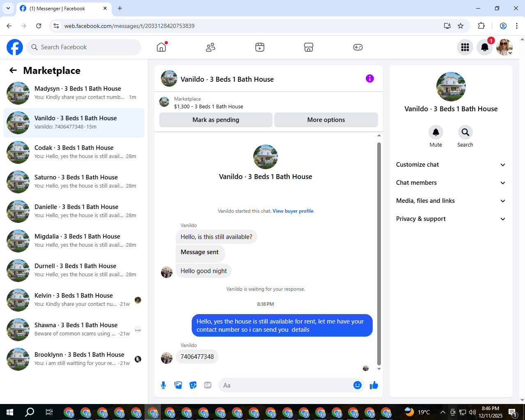Click the back arrow beside Marketplace
Viewport: 525px width, 420px height.
pos(13,70)
